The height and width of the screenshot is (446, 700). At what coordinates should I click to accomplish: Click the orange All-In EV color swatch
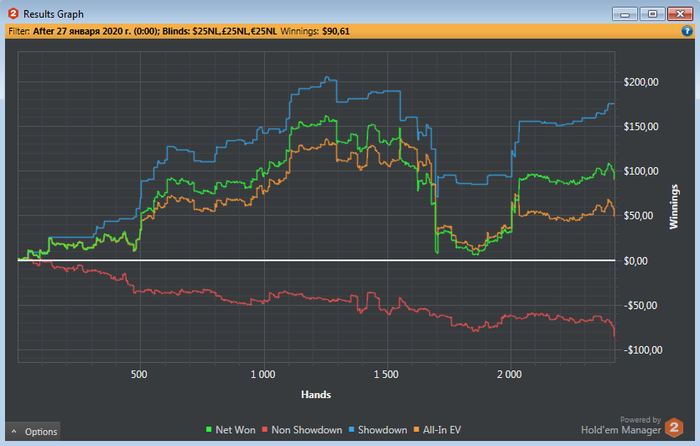click(x=416, y=429)
